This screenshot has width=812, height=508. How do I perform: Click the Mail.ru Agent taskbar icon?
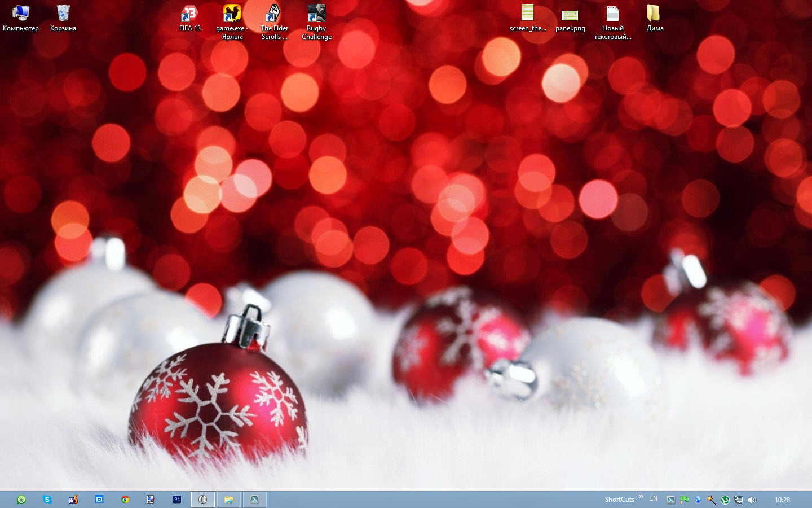coord(21,500)
